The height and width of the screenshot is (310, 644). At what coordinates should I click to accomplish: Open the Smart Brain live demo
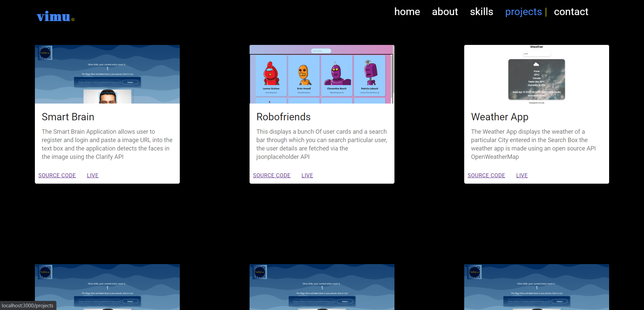point(92,175)
